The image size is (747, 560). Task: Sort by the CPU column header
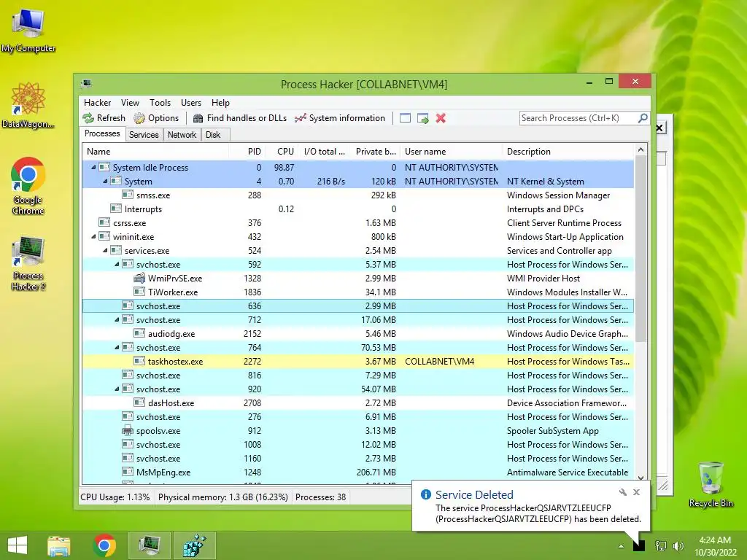[282, 152]
